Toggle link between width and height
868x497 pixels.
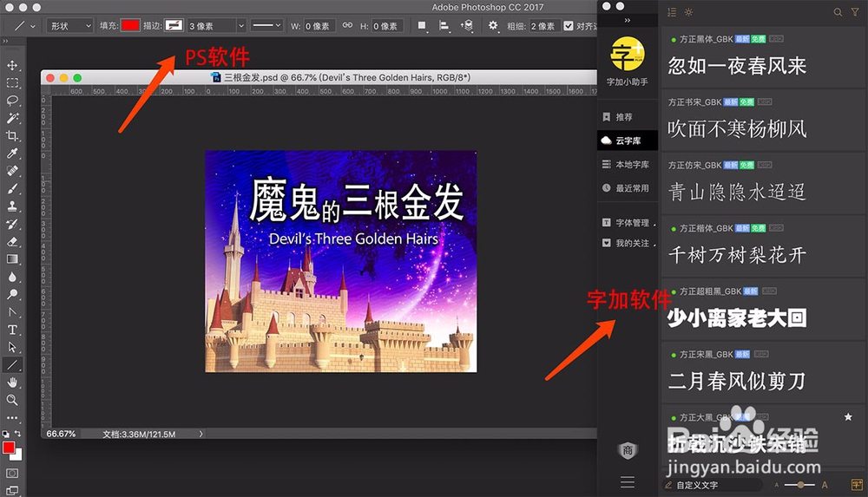(x=348, y=25)
